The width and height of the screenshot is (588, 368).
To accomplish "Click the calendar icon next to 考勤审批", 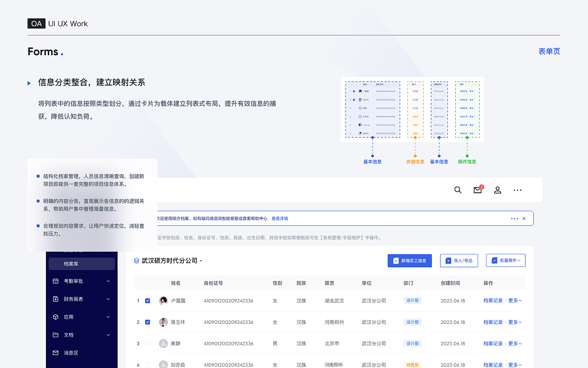I will pyautogui.click(x=56, y=281).
